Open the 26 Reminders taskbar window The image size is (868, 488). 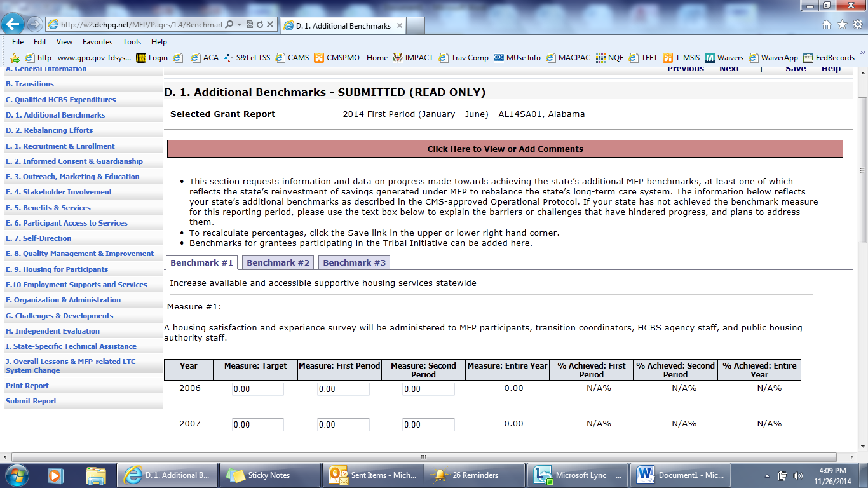475,475
